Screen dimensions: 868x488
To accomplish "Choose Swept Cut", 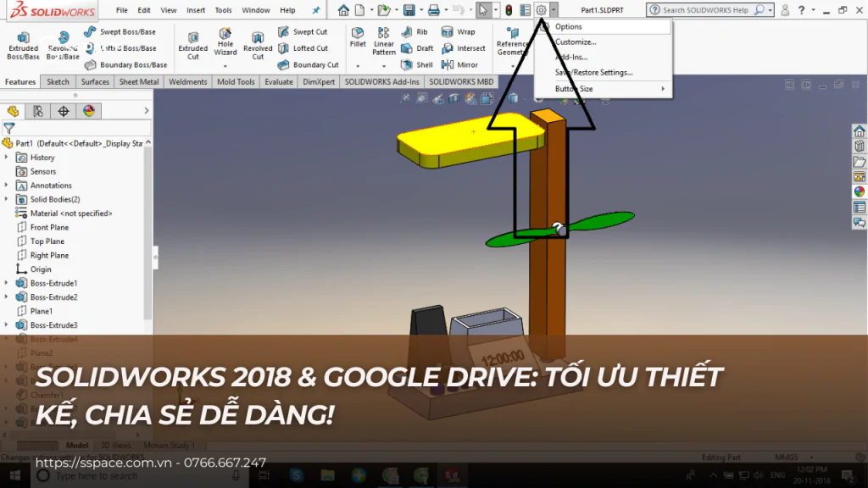I will [x=303, y=32].
